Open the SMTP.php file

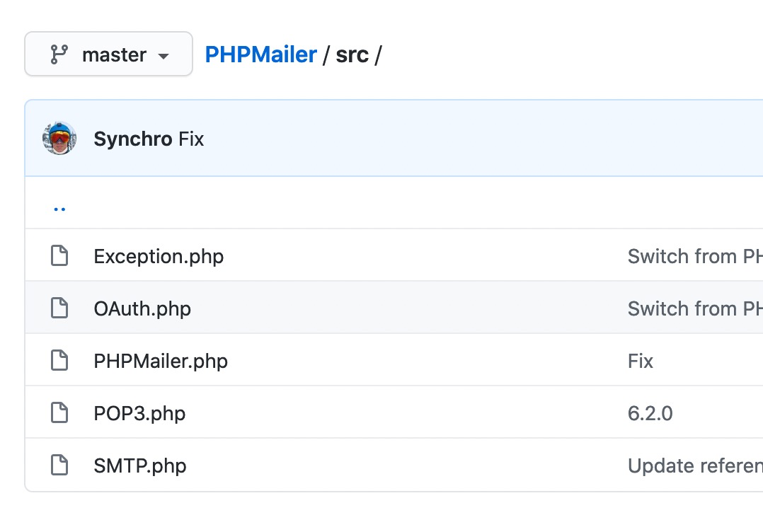pyautogui.click(x=140, y=466)
